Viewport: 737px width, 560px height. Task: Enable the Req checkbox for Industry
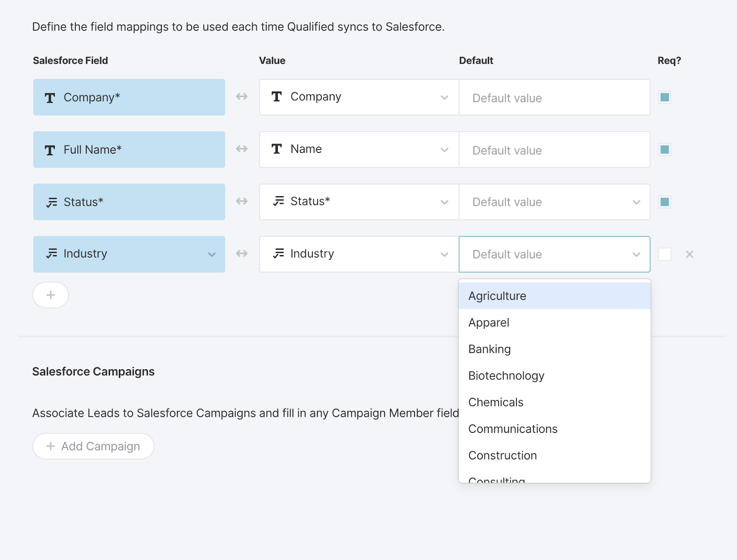(x=664, y=254)
